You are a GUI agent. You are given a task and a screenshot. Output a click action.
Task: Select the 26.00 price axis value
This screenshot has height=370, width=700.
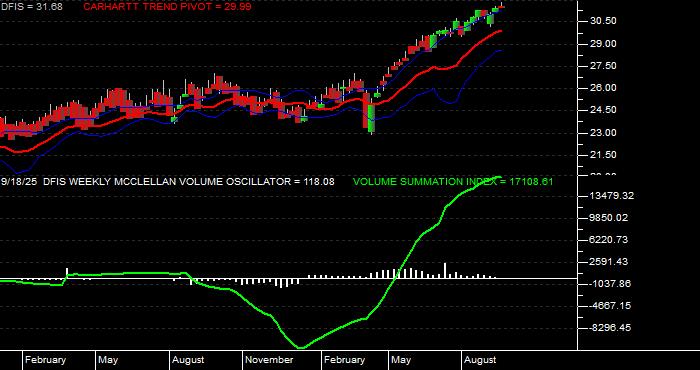(x=603, y=88)
